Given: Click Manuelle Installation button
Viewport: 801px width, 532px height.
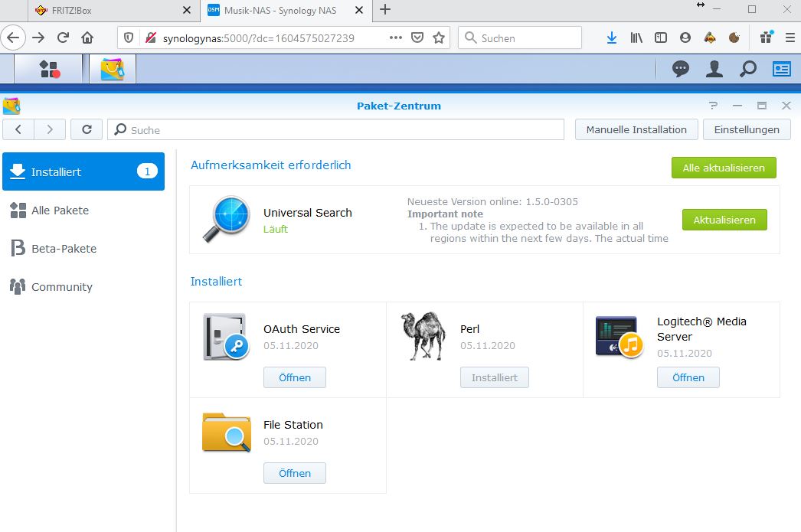Looking at the screenshot, I should 636,129.
